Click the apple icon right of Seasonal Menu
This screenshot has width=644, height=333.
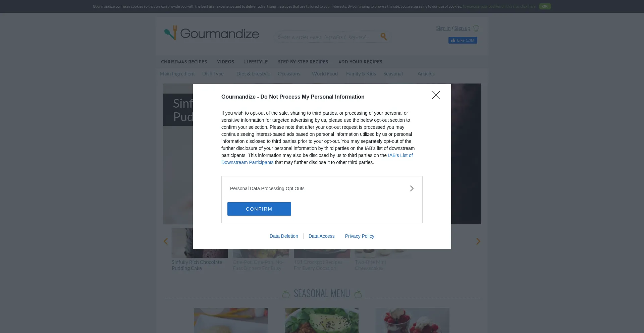tap(358, 294)
